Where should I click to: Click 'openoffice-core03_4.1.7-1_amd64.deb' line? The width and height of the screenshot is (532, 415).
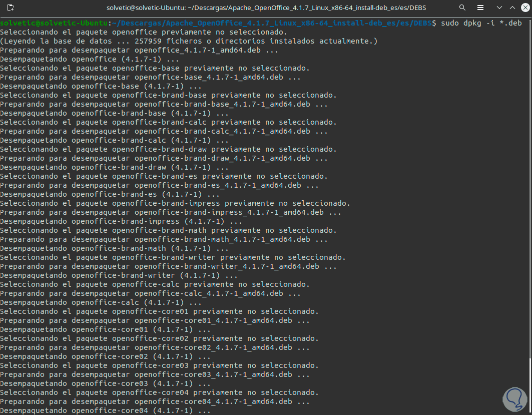click(155, 374)
